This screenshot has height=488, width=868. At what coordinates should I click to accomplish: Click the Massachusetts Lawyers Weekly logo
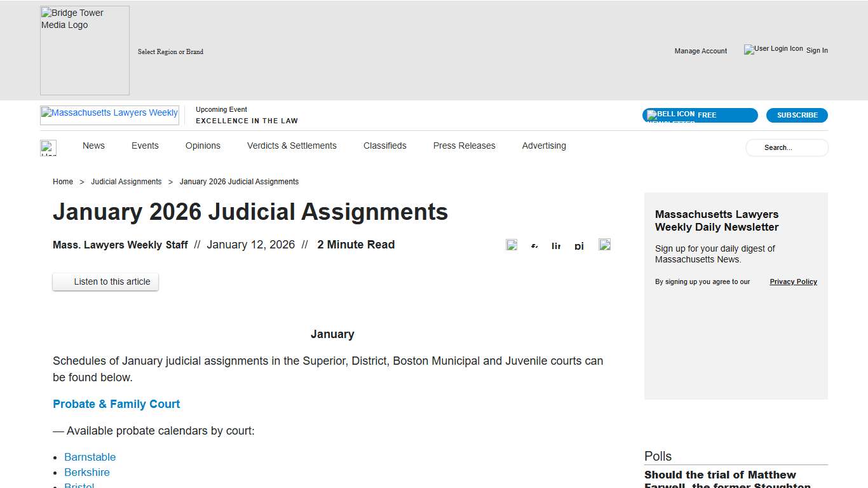(x=109, y=113)
